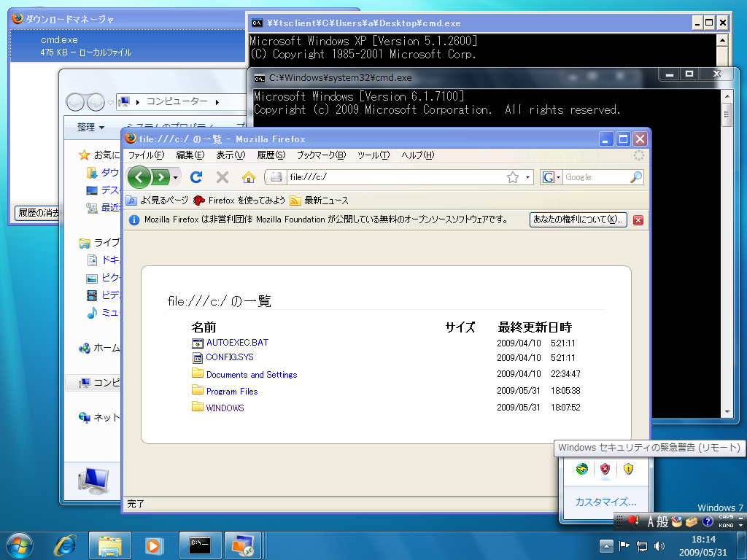Go to the Firefox home page icon

pyautogui.click(x=248, y=177)
